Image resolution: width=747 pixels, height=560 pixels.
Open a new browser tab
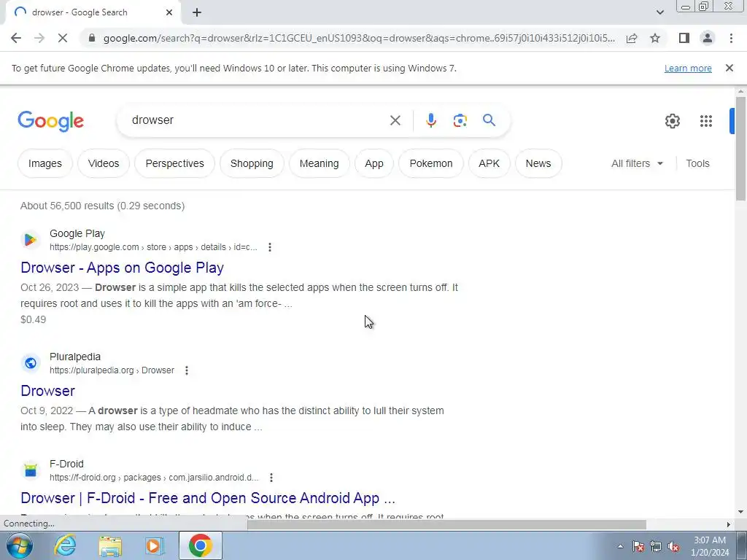(x=197, y=12)
